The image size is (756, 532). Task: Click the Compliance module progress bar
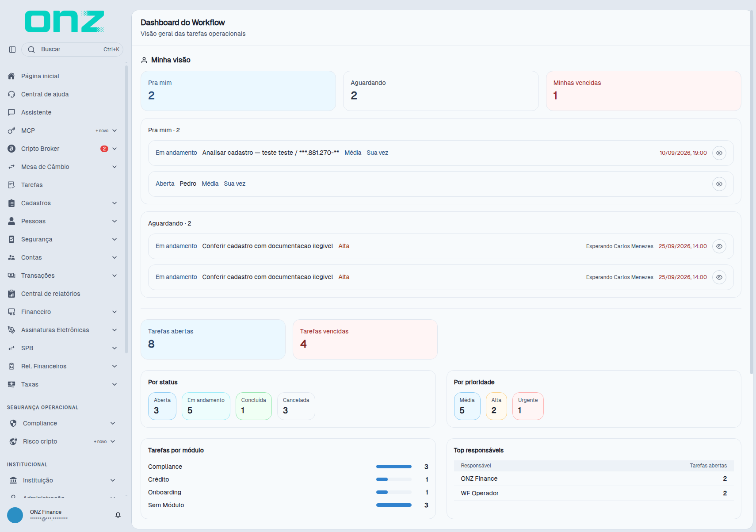[394, 467]
